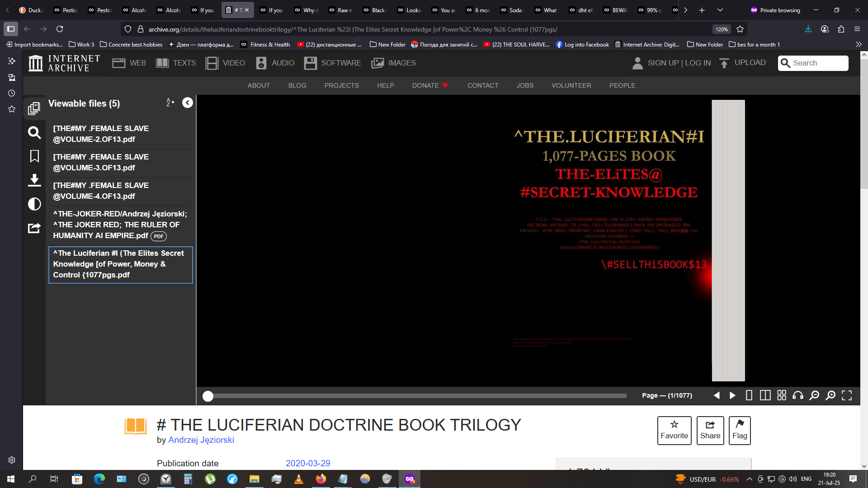Open the 2020-03-29 publication date link
Viewport: 868px width, 488px height.
(308, 463)
